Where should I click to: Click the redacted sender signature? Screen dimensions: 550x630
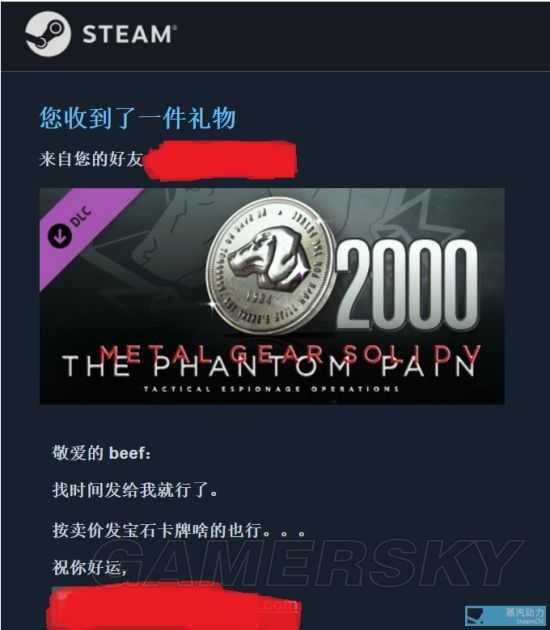(174, 606)
